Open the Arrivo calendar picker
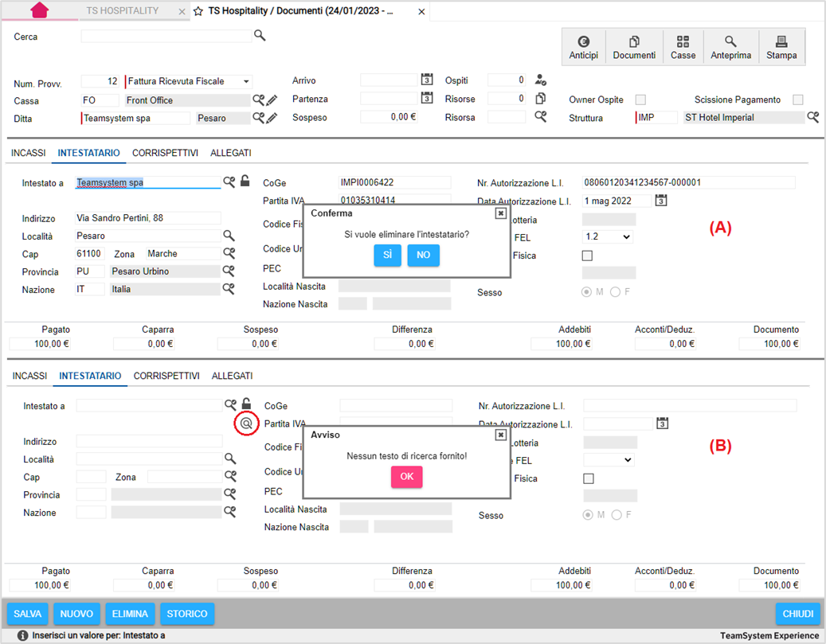Screen dimensions: 826x644 coord(427,80)
